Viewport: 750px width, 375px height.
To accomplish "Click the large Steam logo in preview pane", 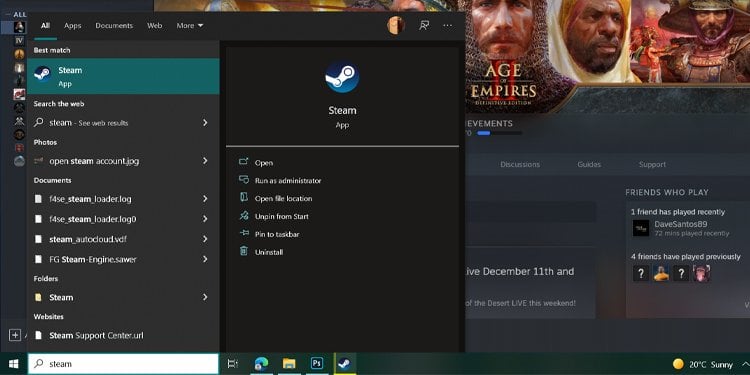I will pyautogui.click(x=342, y=77).
